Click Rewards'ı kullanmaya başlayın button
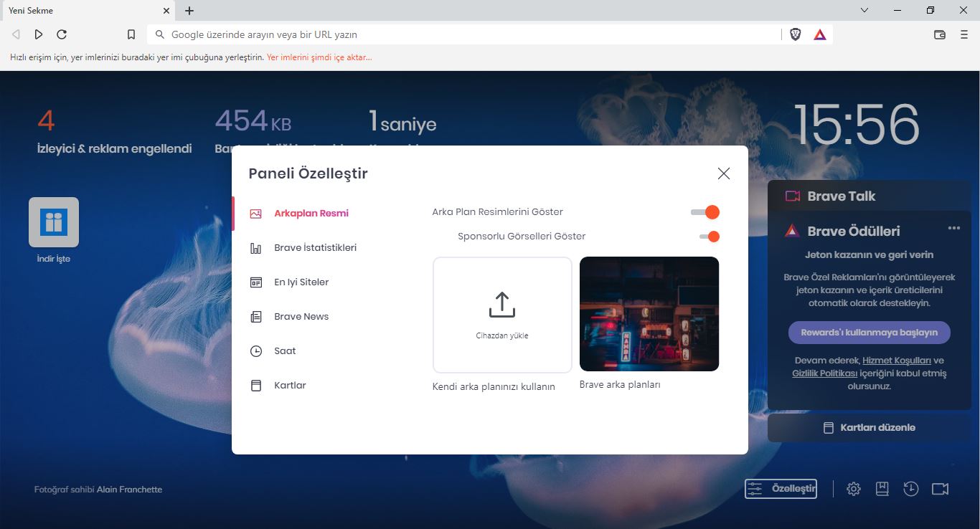The image size is (980, 529). click(869, 333)
